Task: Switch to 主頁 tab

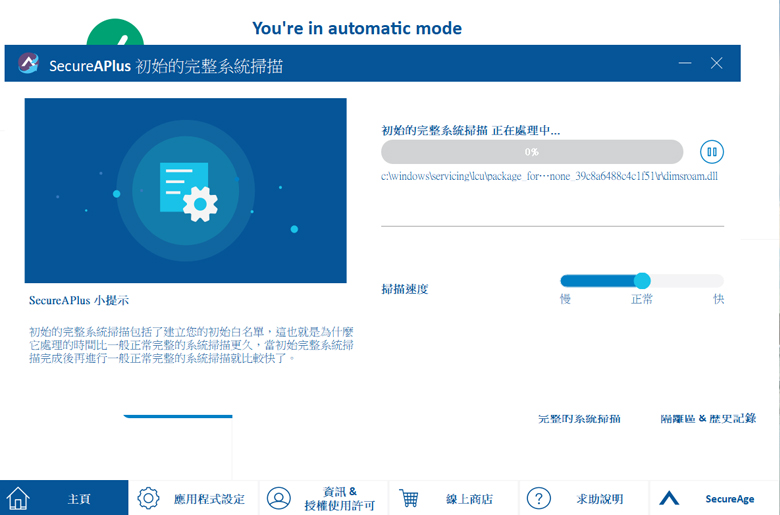Action: pos(64,498)
